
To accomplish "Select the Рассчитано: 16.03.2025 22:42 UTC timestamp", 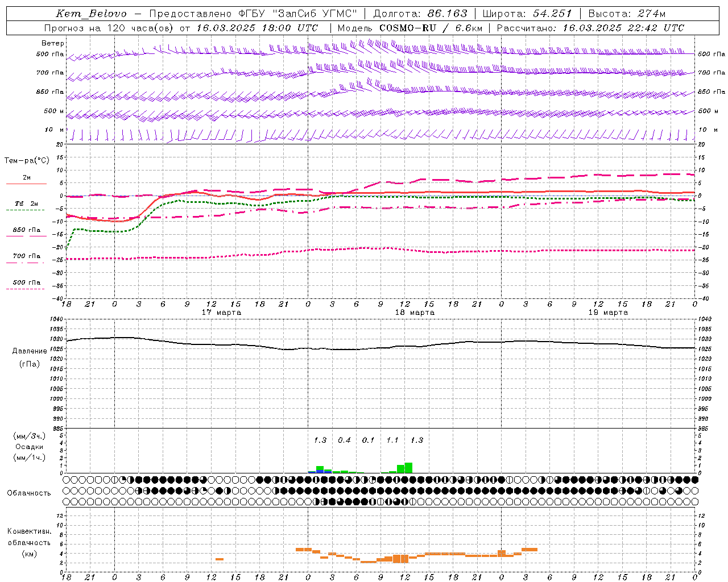I will click(x=590, y=28).
